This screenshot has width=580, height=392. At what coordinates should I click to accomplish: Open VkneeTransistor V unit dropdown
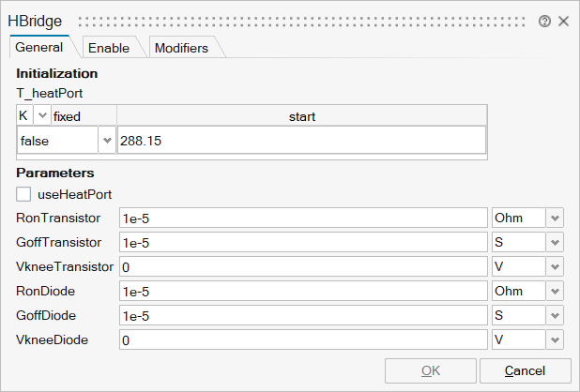(556, 266)
